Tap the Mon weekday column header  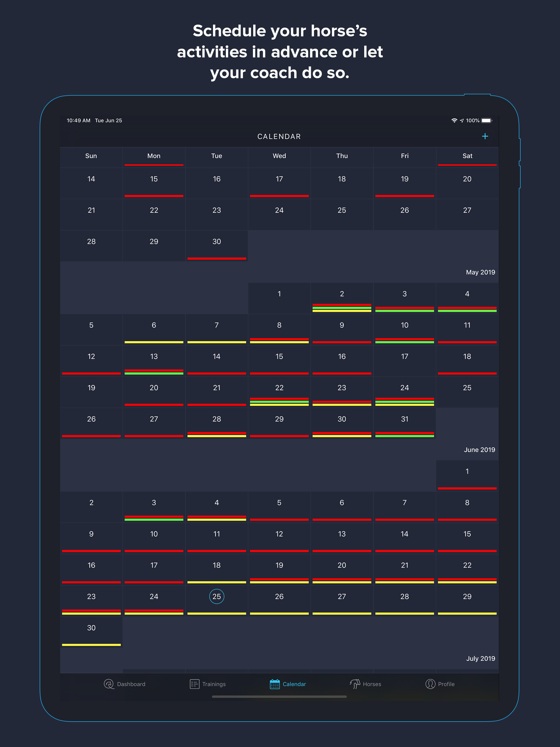(154, 156)
